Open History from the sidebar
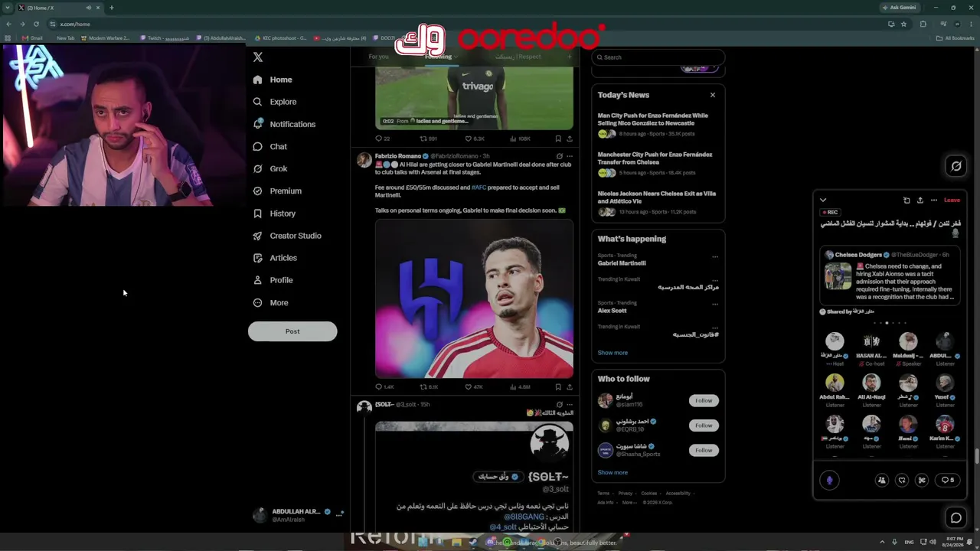The width and height of the screenshot is (980, 551). click(x=273, y=214)
